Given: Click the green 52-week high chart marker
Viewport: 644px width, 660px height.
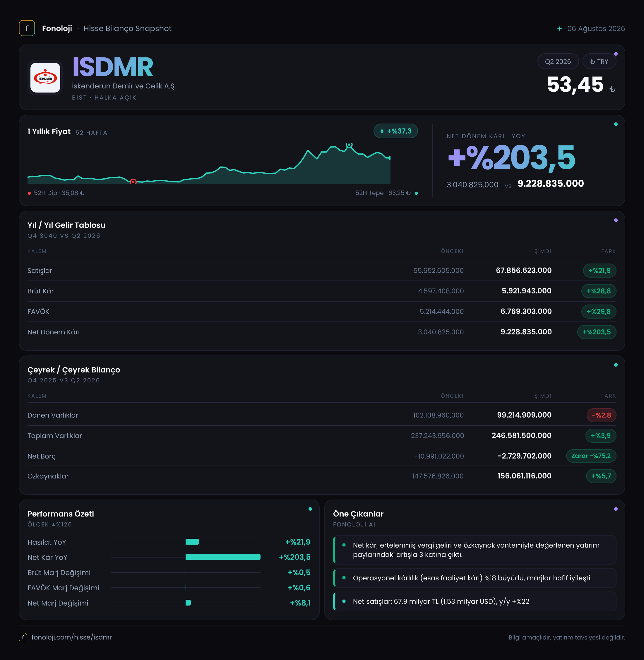Looking at the screenshot, I should 349,145.
